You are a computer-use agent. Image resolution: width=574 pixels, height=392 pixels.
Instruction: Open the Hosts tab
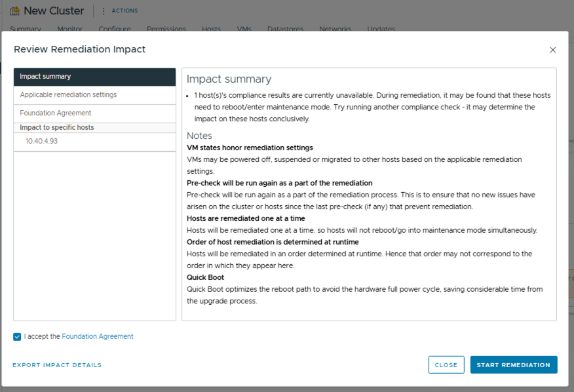[x=211, y=29]
